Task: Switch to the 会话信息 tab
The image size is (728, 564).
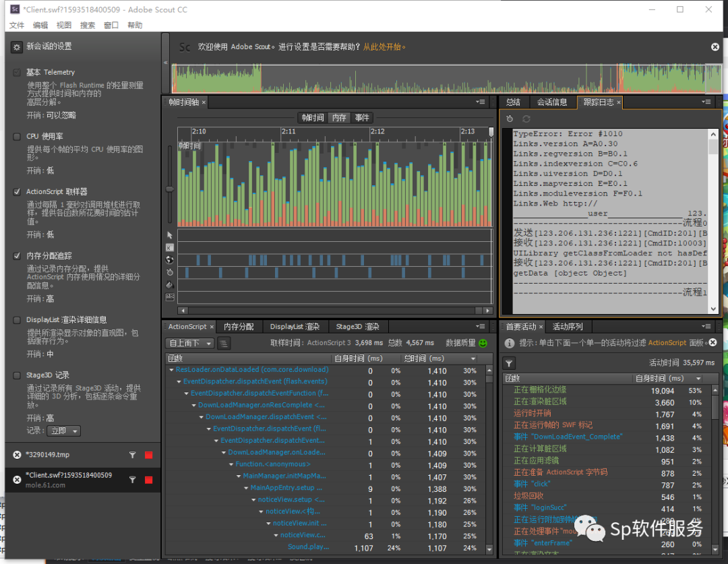Action: point(552,102)
